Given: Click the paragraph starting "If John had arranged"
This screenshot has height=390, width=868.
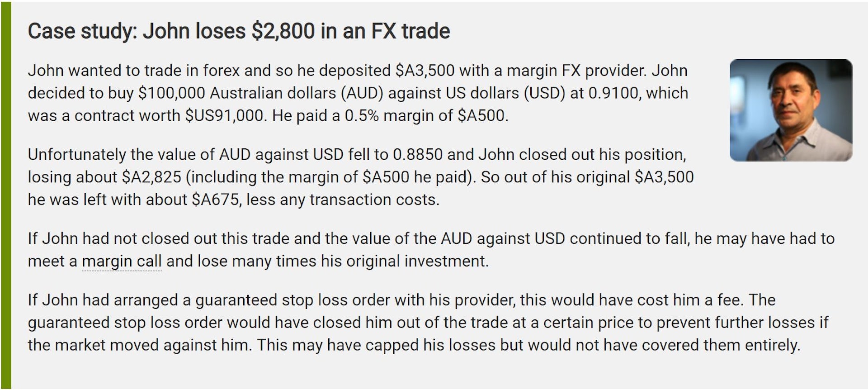Looking at the screenshot, I should [427, 323].
